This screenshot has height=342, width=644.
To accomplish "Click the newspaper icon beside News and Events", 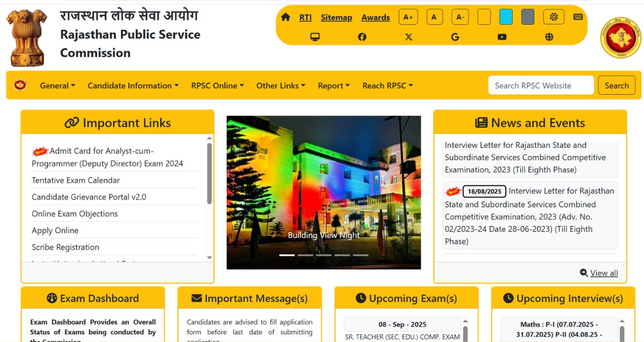I will (481, 123).
